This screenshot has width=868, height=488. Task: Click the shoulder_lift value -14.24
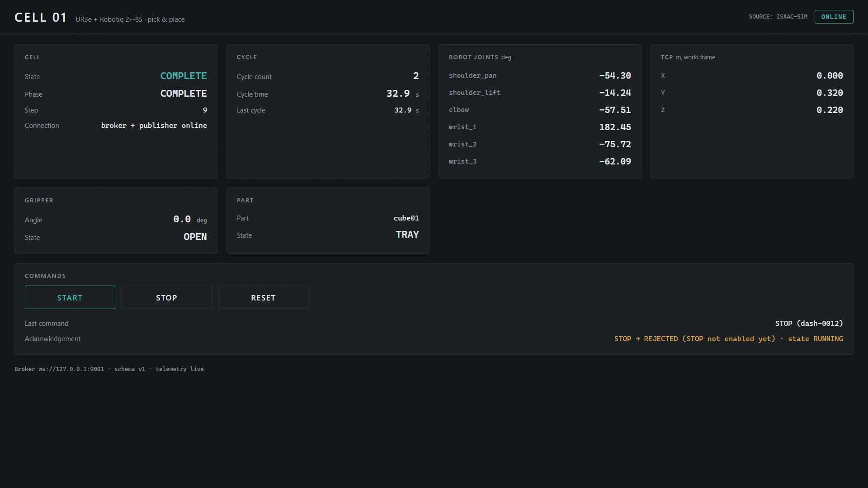(x=615, y=93)
